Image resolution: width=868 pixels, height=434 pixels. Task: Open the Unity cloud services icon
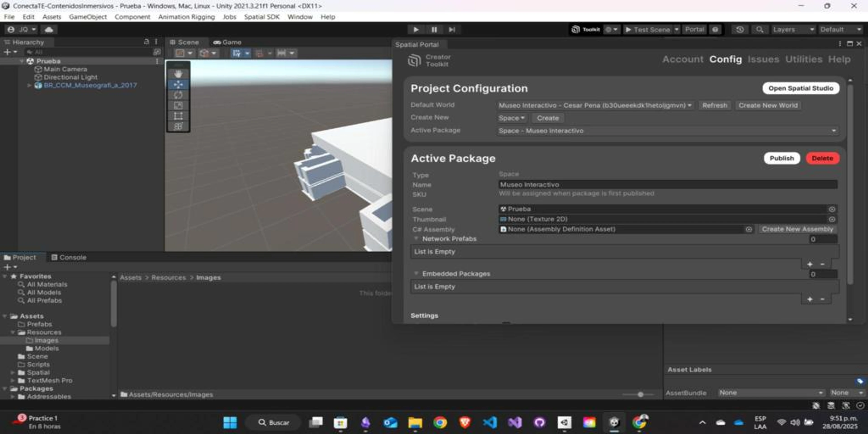coord(49,30)
